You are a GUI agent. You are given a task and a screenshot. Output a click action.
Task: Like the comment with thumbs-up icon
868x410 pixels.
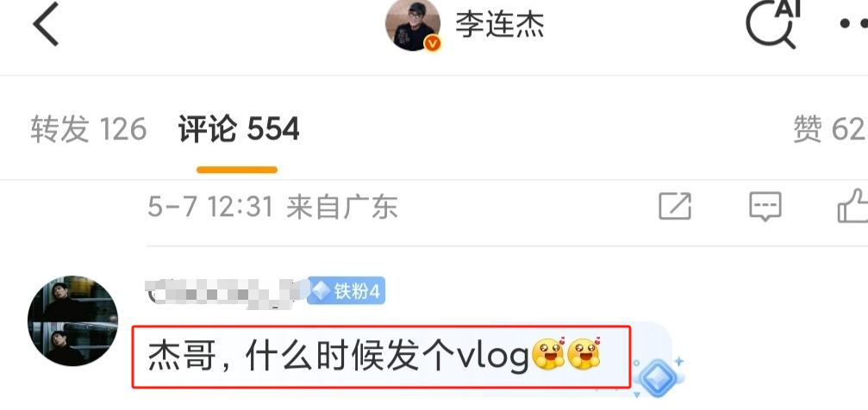(852, 206)
